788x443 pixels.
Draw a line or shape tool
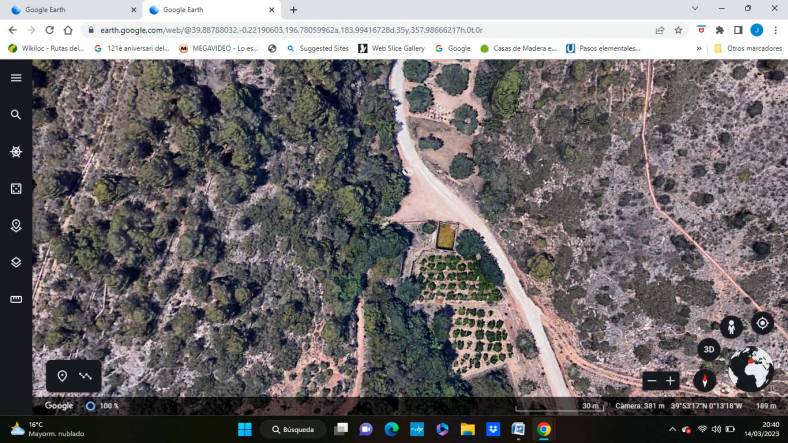click(85, 376)
